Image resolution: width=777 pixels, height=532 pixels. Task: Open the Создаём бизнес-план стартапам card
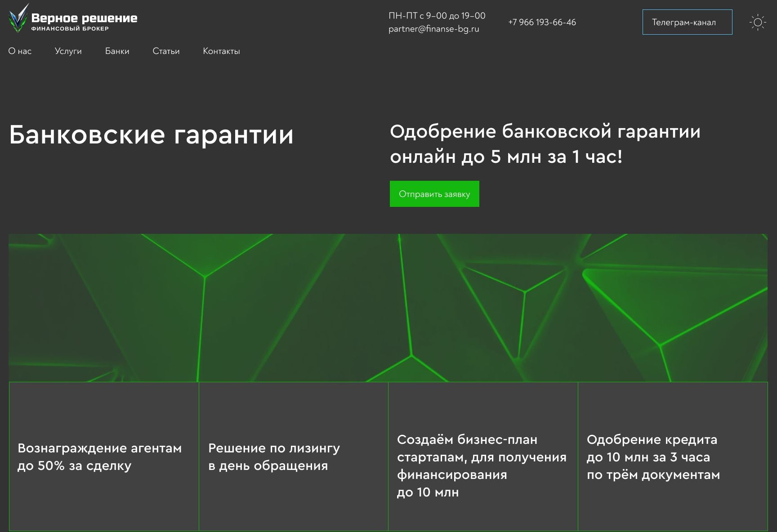click(483, 456)
